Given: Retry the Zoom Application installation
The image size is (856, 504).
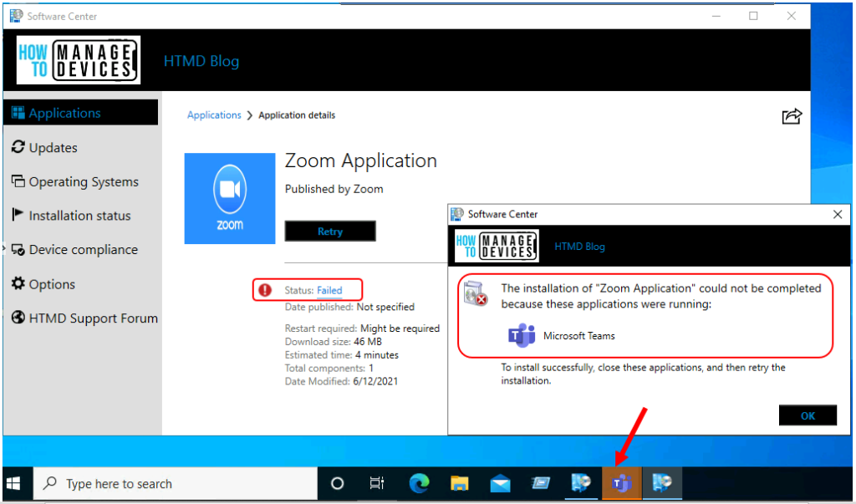Looking at the screenshot, I should point(330,232).
